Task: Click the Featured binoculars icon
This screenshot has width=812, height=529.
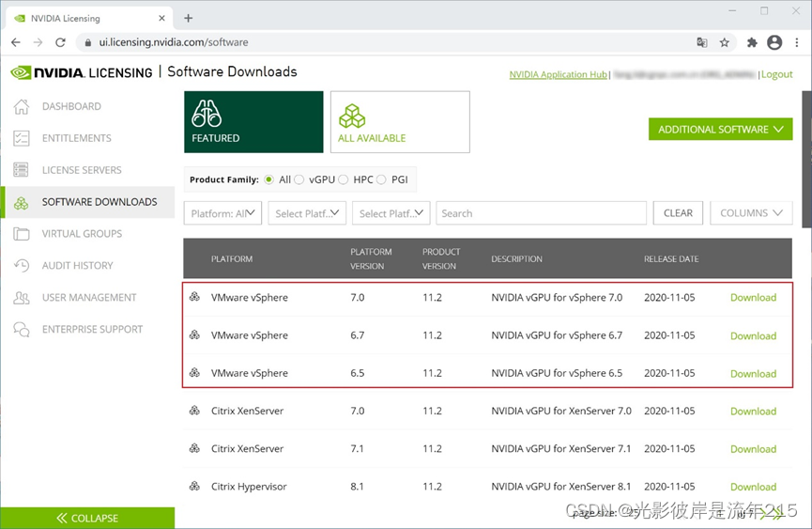Action: click(207, 114)
